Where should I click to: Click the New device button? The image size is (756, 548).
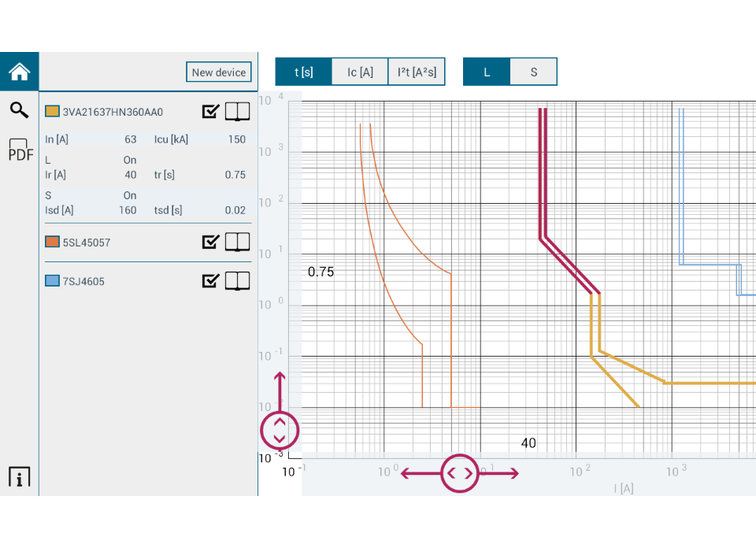point(218,72)
